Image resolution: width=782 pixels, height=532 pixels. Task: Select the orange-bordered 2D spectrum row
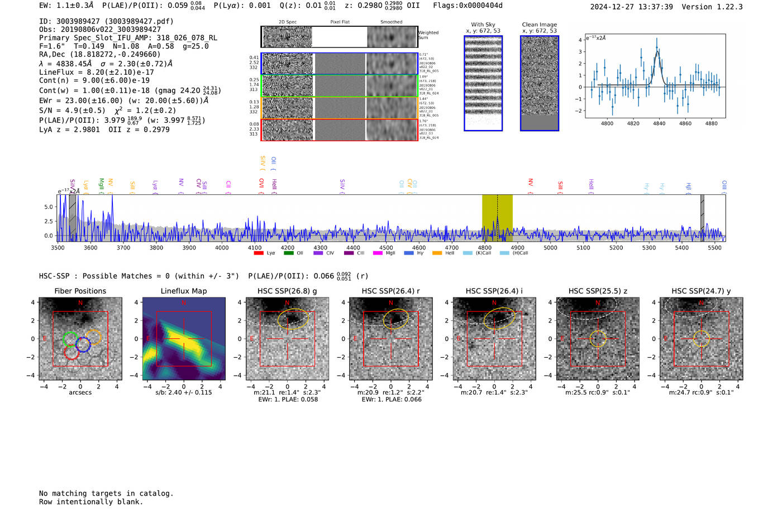coord(340,108)
